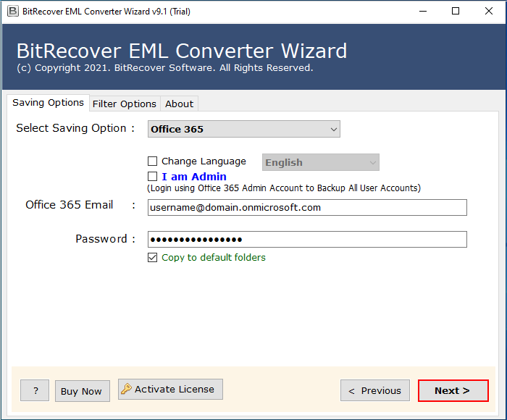Focus the Office 365 Email field
Image resolution: width=507 pixels, height=420 pixels.
[307, 208]
